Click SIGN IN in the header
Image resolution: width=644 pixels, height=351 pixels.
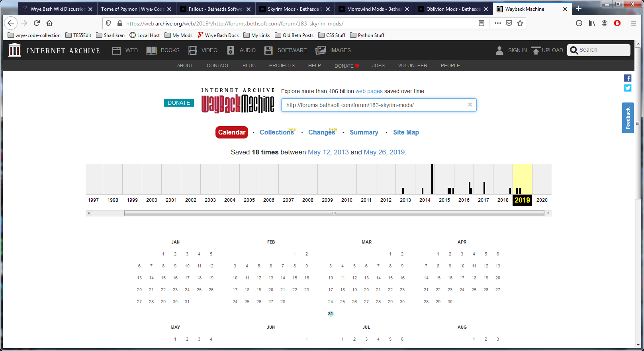(x=517, y=51)
